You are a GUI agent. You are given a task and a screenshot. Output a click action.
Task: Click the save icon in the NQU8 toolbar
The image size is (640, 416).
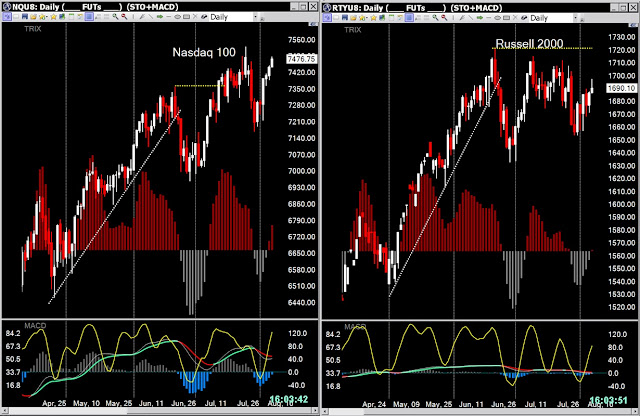click(25, 17)
